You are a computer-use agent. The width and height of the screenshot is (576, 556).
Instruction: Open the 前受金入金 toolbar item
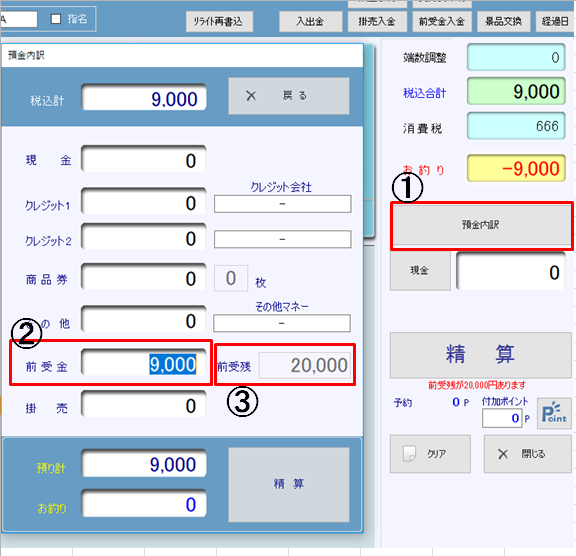click(x=442, y=22)
